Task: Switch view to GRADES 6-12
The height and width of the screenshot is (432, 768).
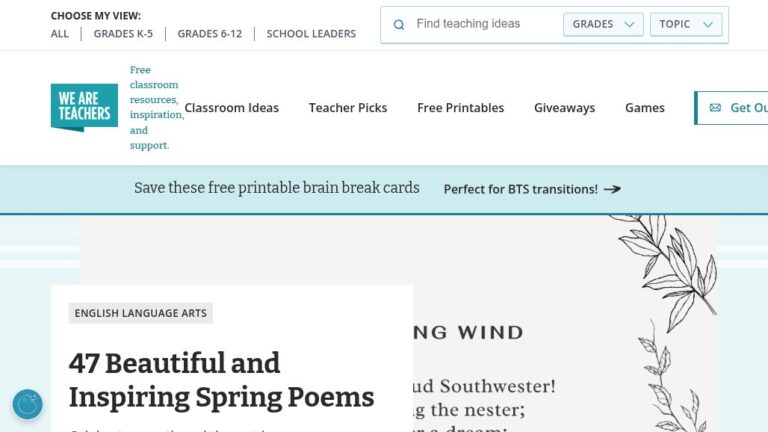Action: point(210,34)
